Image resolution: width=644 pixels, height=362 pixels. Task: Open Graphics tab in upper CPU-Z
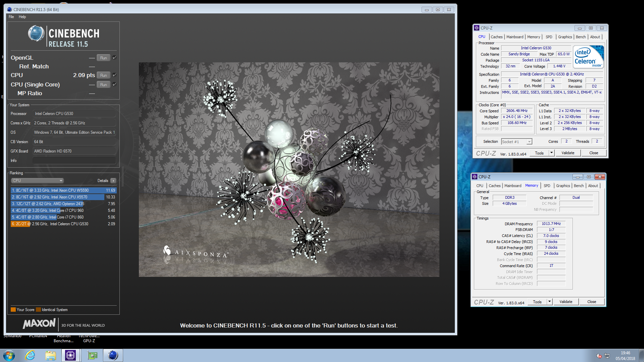pyautogui.click(x=565, y=37)
